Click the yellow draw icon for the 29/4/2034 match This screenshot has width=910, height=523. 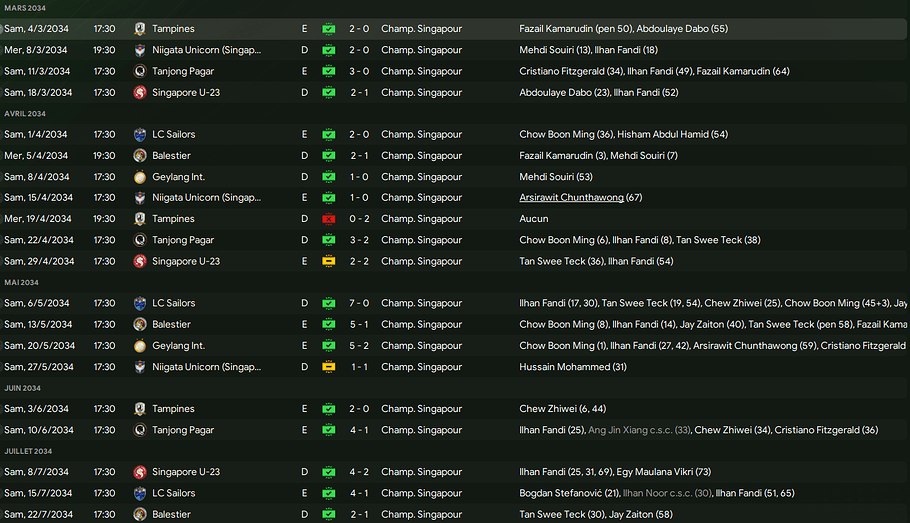click(x=328, y=261)
